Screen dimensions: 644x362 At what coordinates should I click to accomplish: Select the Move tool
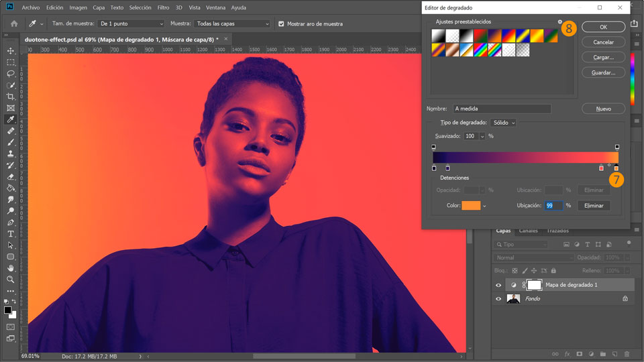pos(11,51)
